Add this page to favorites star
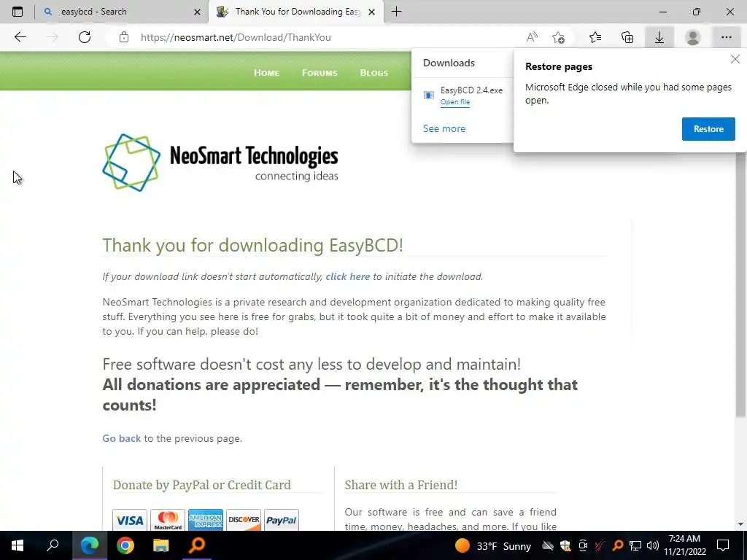 pos(558,37)
